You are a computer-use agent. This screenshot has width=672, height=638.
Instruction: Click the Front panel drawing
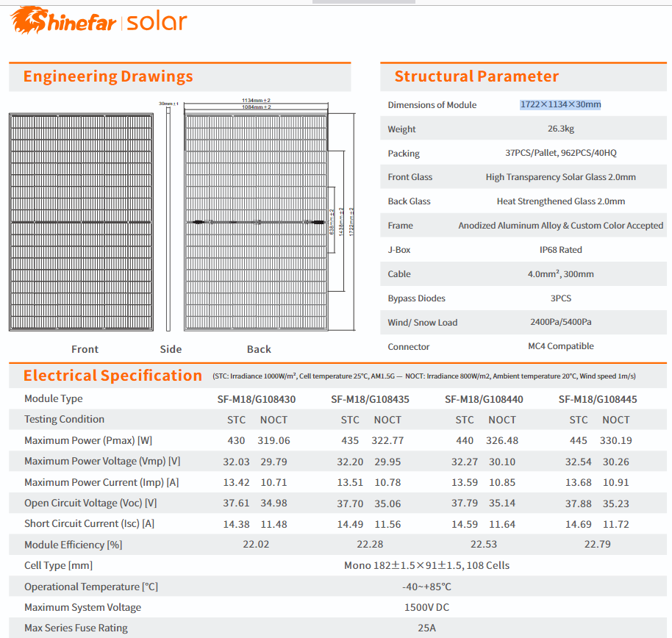pyautogui.click(x=81, y=222)
